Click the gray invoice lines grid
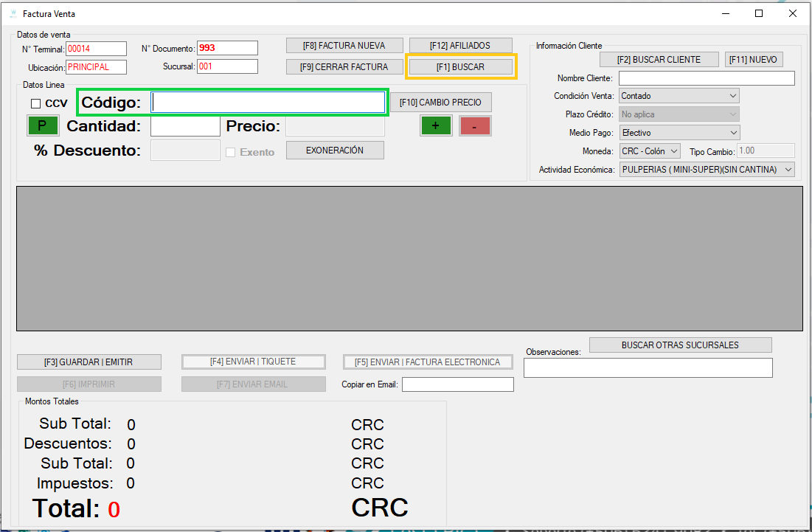The width and height of the screenshot is (812, 532). pyautogui.click(x=409, y=258)
